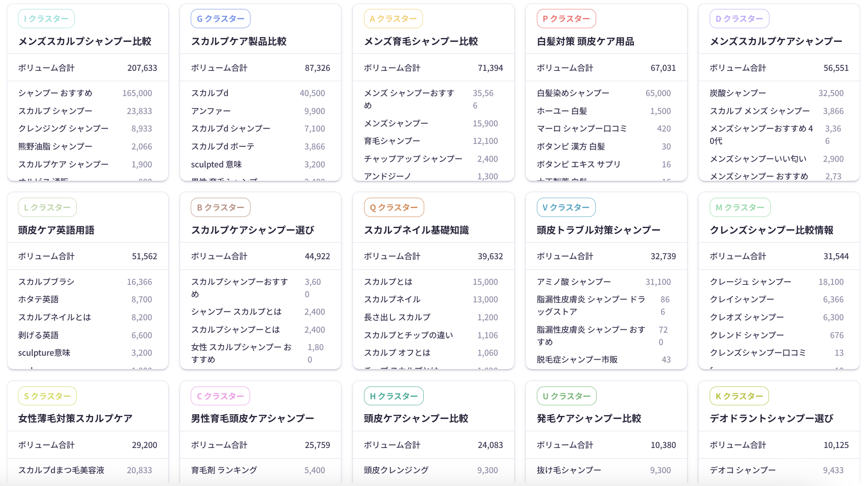Open メンズスカルプシャンプー比較 card title
The height and width of the screenshot is (486, 868).
(x=84, y=41)
